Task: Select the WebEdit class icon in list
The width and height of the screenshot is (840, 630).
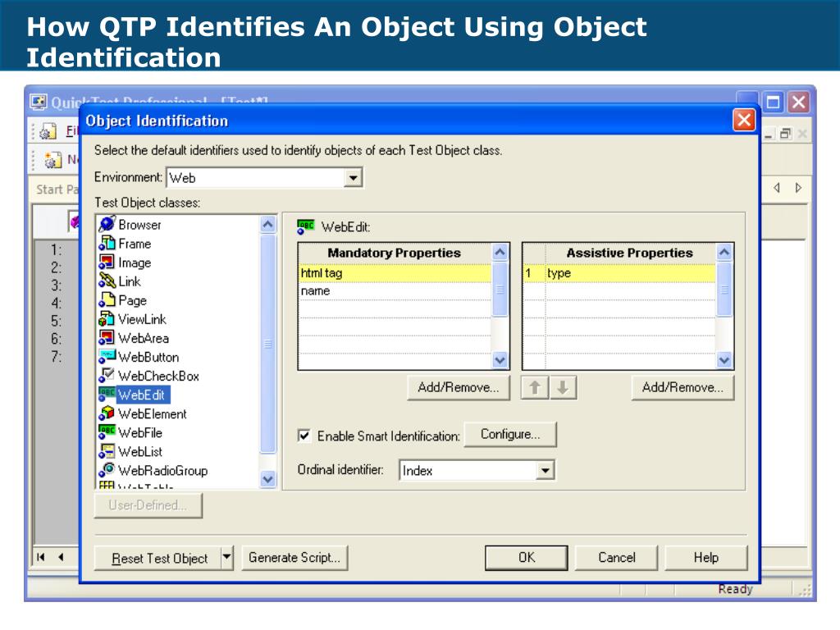Action: 107,395
